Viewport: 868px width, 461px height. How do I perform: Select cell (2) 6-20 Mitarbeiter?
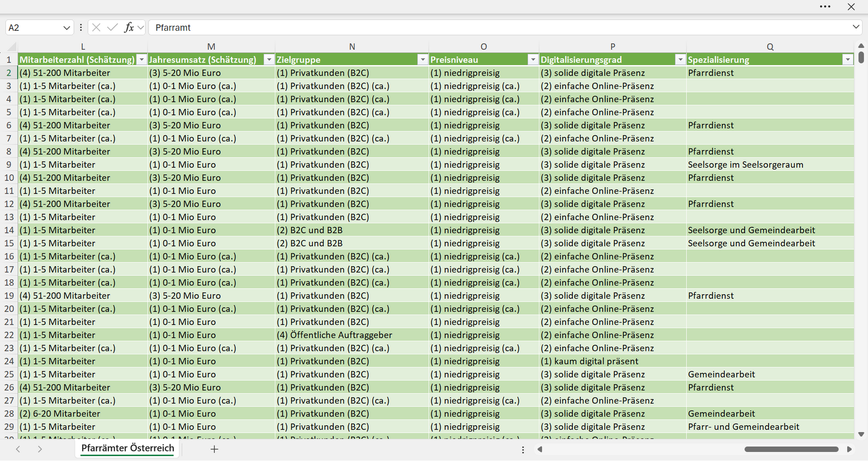pos(83,414)
